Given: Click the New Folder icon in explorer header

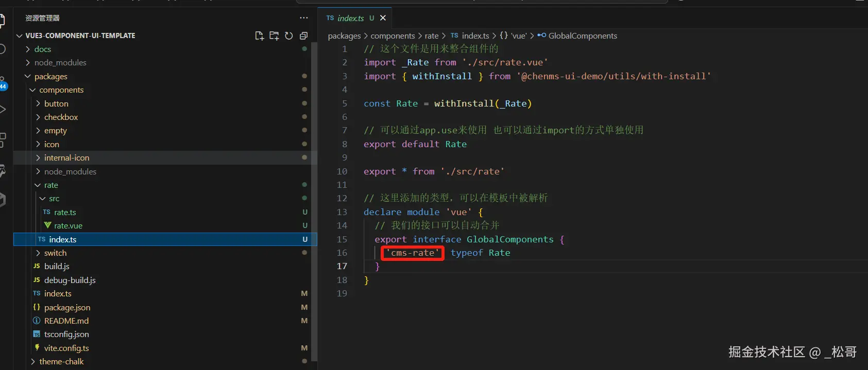Looking at the screenshot, I should 274,36.
